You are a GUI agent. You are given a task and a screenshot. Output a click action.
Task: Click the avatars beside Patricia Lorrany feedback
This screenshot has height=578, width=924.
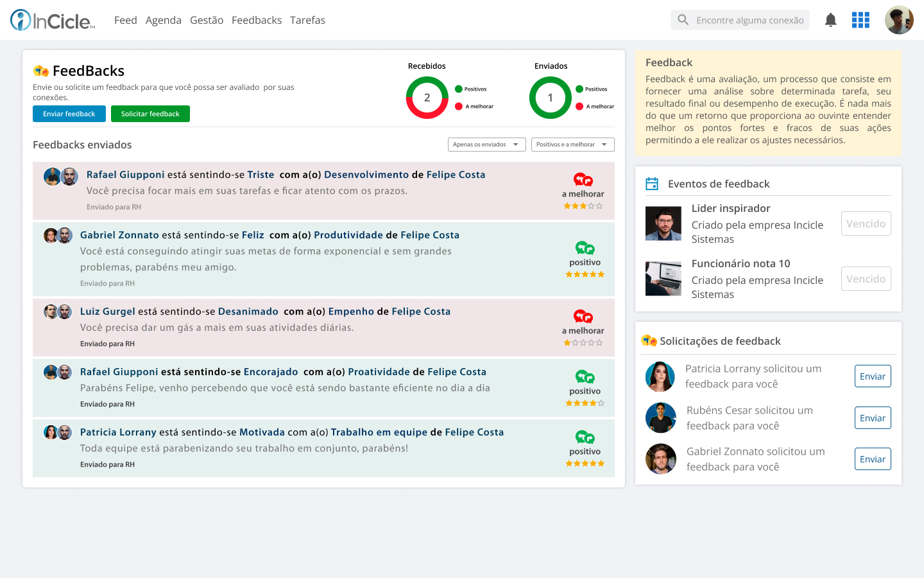point(58,433)
